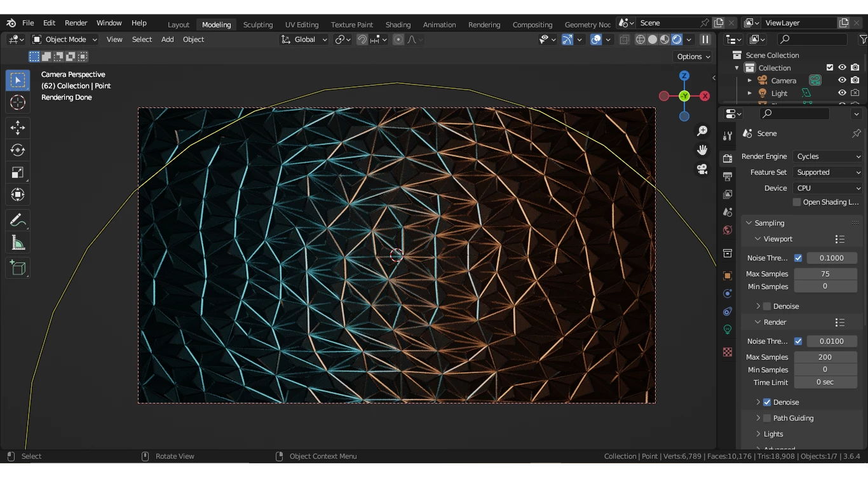
Task: Open the Device dropdown set to CPU
Action: (x=828, y=188)
